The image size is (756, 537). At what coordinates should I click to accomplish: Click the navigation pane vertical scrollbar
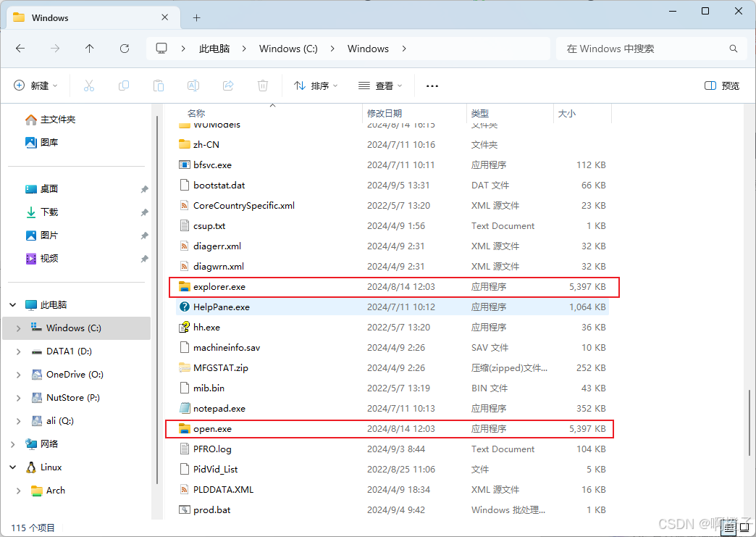click(x=157, y=299)
